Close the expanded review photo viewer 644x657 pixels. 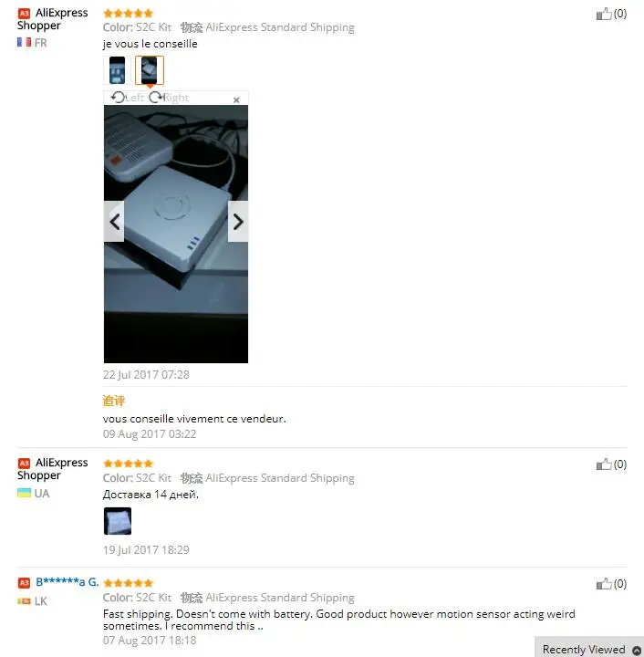(236, 99)
